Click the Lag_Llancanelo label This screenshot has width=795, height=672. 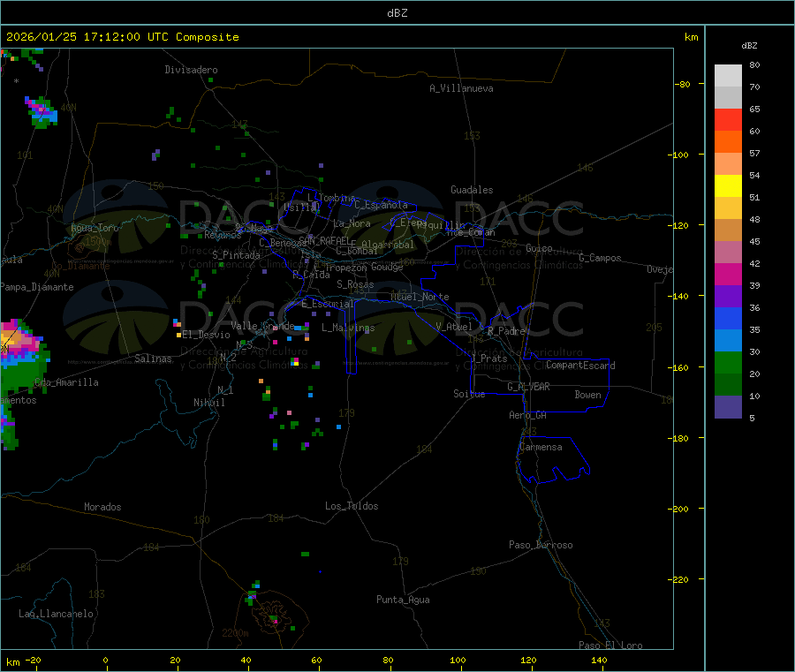tap(57, 613)
